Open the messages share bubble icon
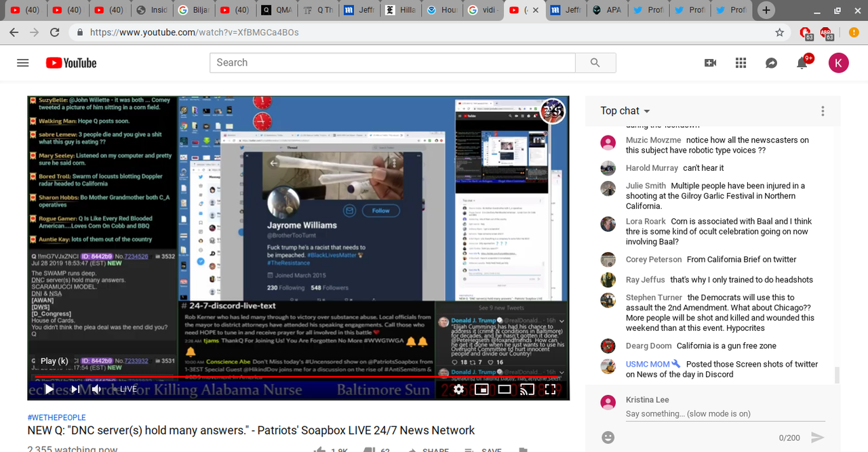Image resolution: width=868 pixels, height=452 pixels. coord(771,63)
